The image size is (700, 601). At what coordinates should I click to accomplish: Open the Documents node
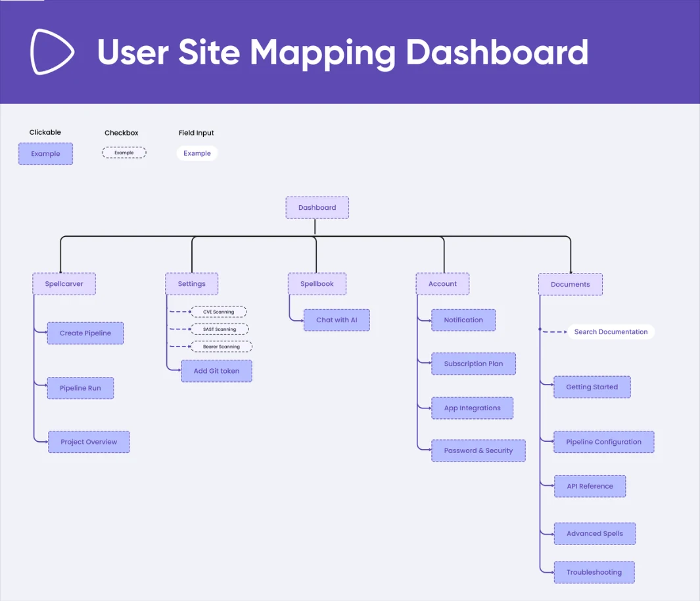click(x=570, y=285)
